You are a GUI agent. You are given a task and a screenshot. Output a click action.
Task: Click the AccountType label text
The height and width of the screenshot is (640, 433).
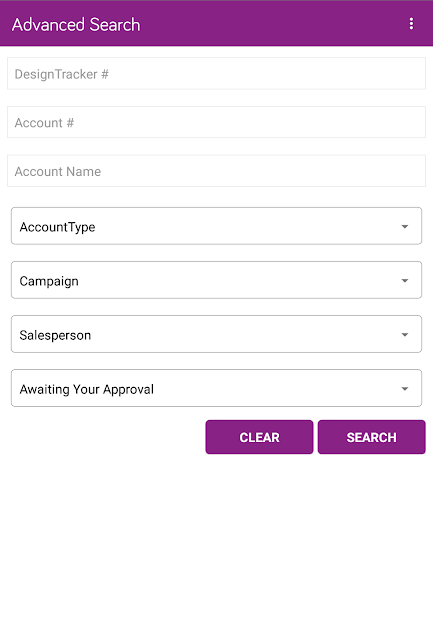coord(57,227)
